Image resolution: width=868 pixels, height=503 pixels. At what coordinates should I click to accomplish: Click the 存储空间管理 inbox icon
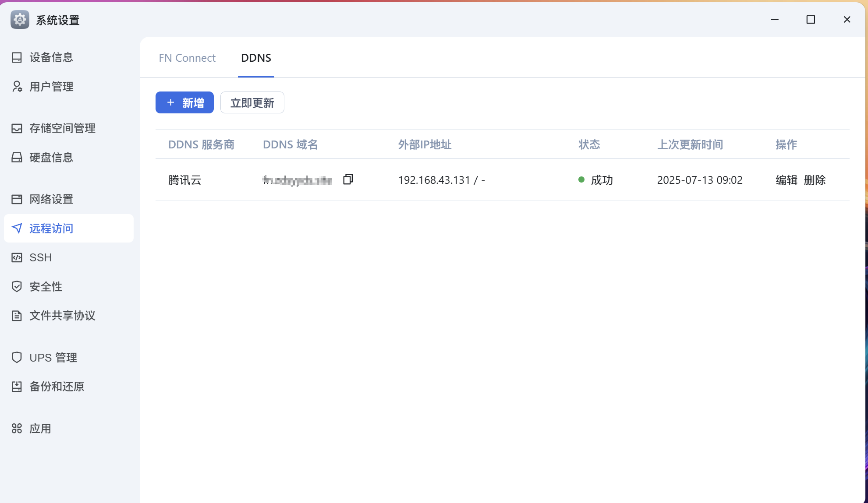pos(17,128)
